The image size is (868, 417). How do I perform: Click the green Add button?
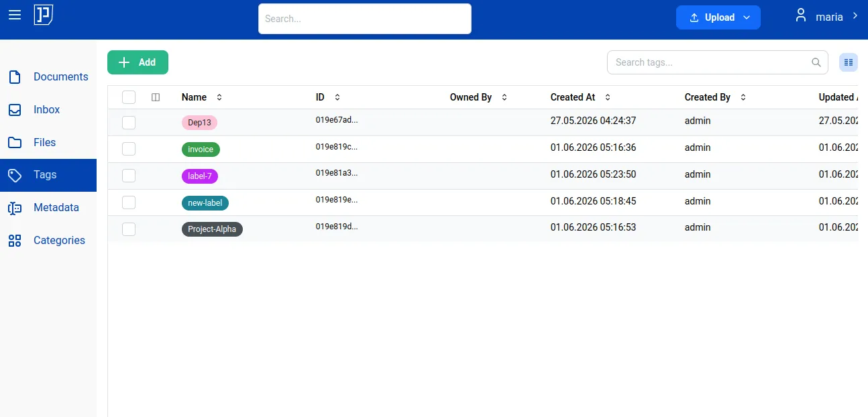click(138, 62)
